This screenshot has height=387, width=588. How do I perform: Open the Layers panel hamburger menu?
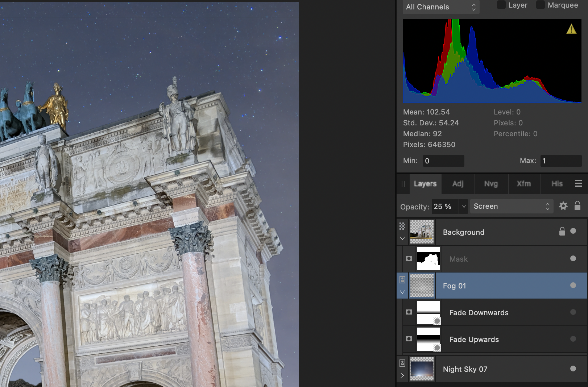coord(578,184)
